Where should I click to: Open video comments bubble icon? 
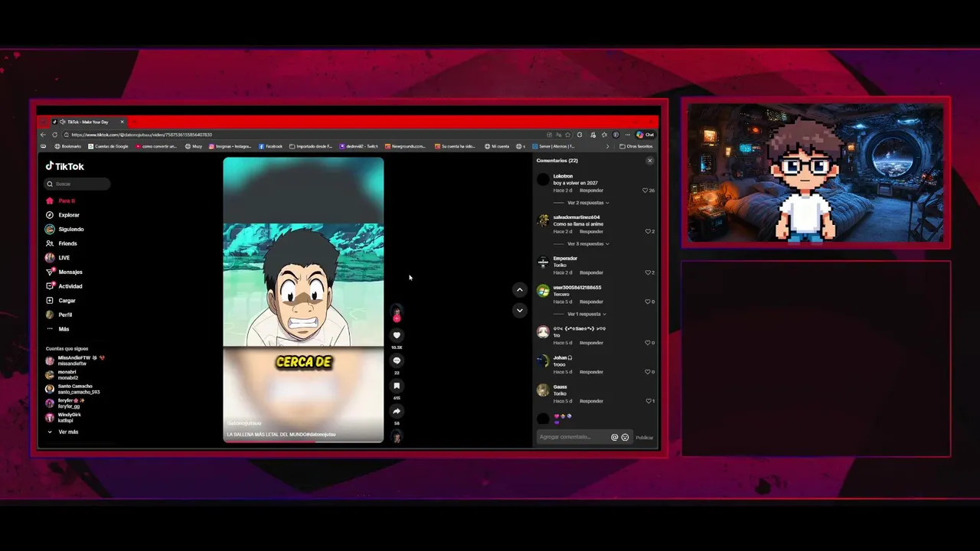(x=397, y=360)
